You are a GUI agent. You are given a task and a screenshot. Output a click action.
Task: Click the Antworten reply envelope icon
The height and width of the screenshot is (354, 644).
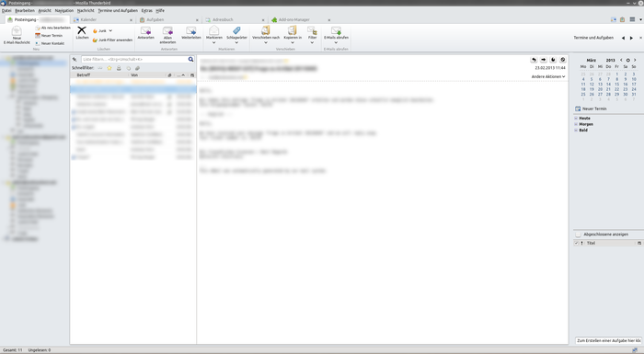(145, 30)
